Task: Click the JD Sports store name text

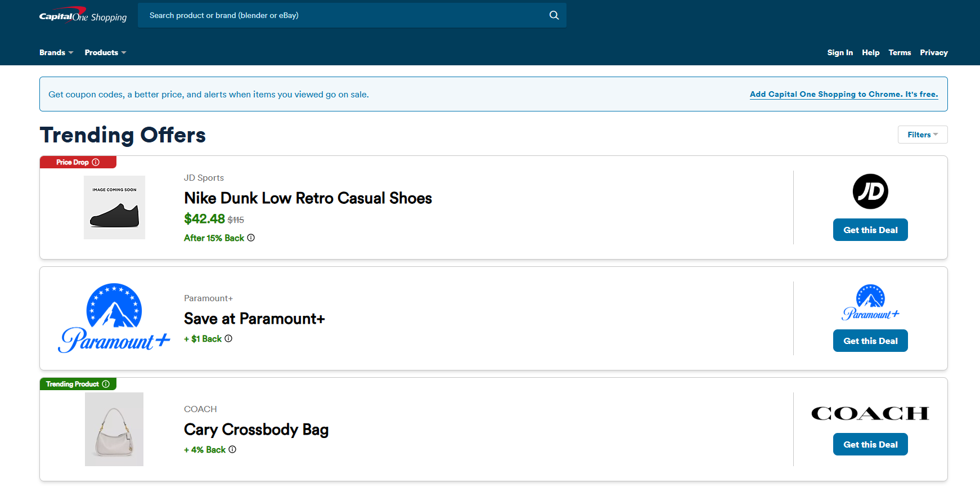Action: 204,178
